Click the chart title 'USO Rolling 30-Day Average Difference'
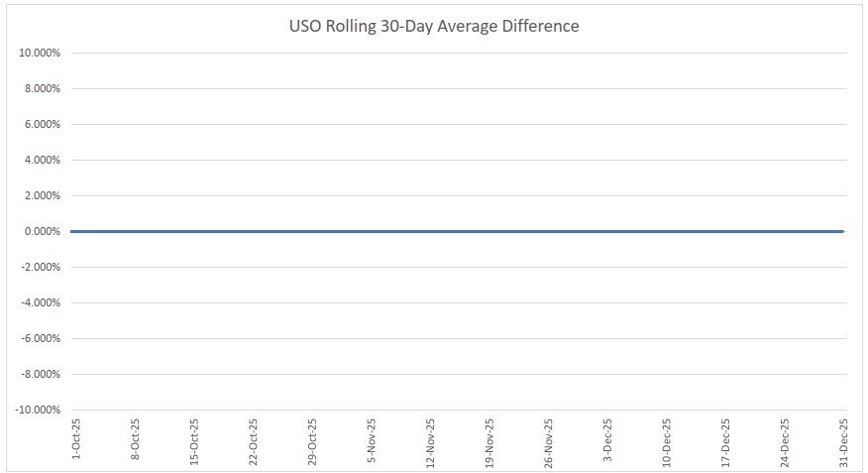This screenshot has width=868, height=473. [433, 27]
